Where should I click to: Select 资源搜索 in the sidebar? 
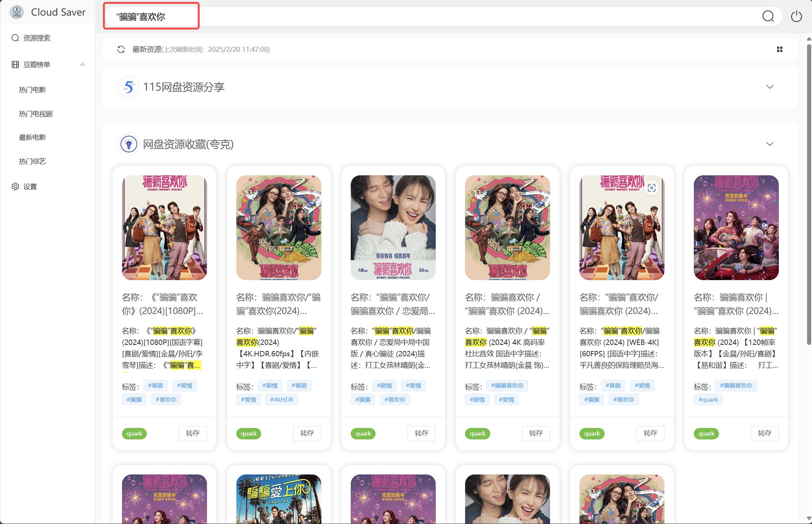tap(37, 38)
